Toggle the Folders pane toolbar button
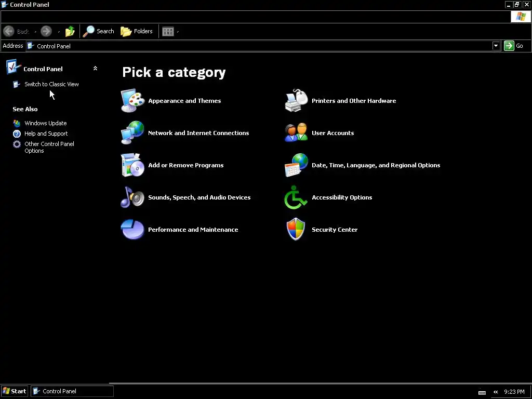 (x=137, y=31)
